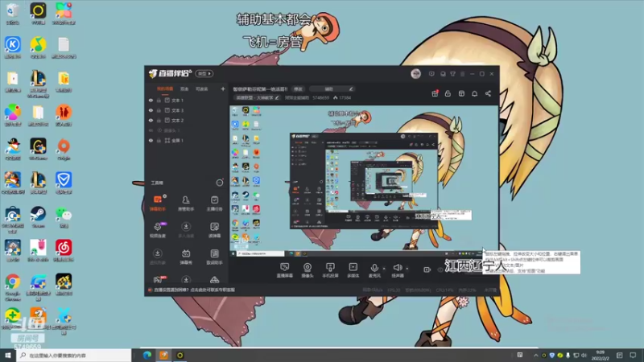Switch to the second scene tab

[x=184, y=89]
